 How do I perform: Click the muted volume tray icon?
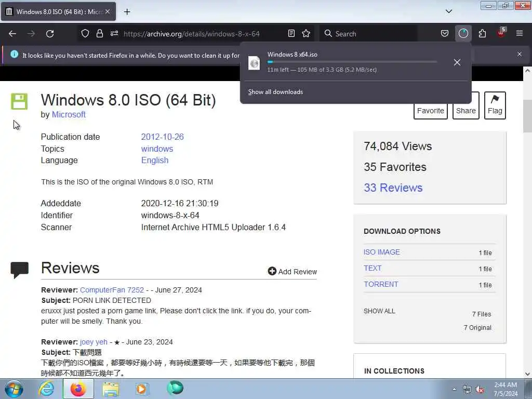[480, 390]
